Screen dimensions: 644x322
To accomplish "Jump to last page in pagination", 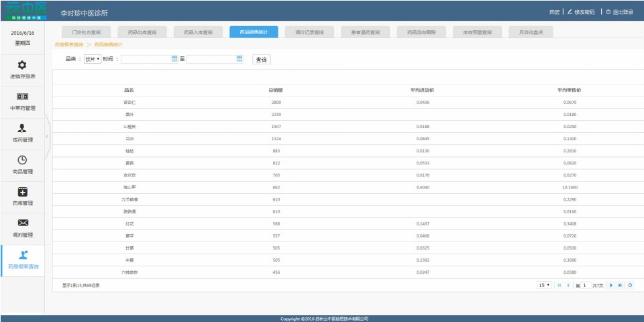I will tap(621, 285).
